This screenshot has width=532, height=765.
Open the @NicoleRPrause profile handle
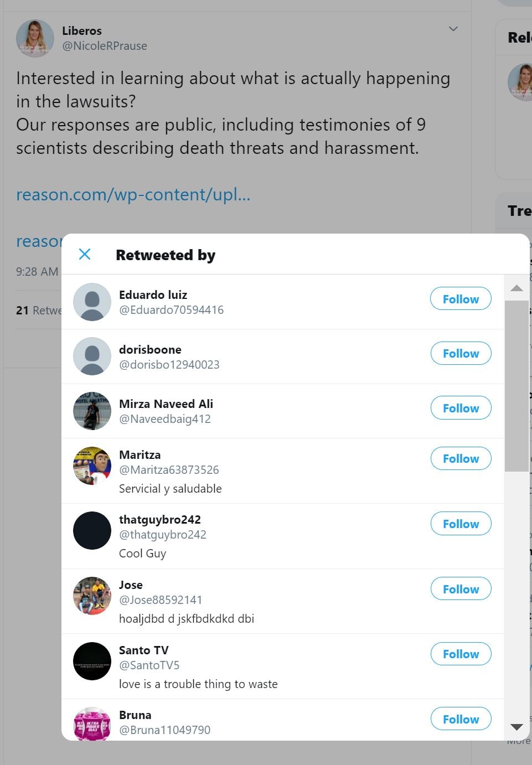tap(105, 46)
